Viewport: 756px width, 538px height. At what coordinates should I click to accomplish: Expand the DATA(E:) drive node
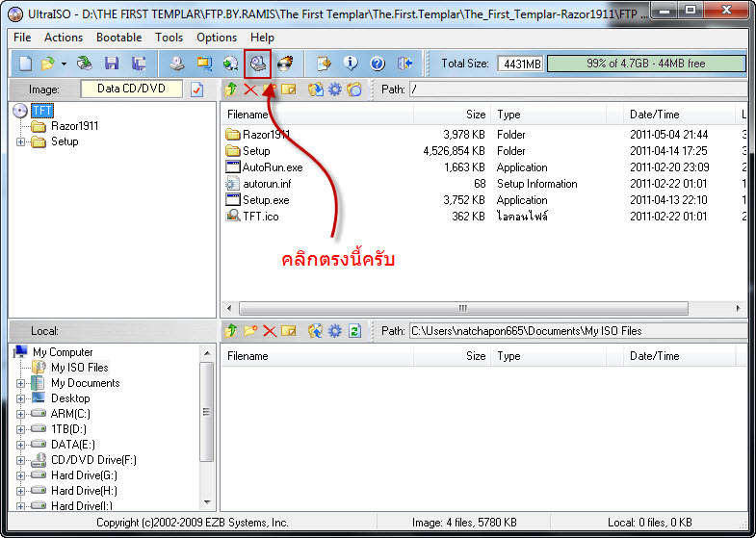pos(20,445)
